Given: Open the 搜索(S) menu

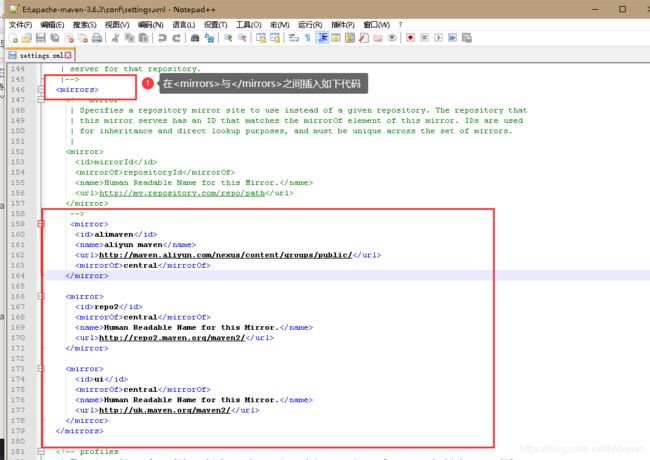Looking at the screenshot, I should (x=85, y=25).
